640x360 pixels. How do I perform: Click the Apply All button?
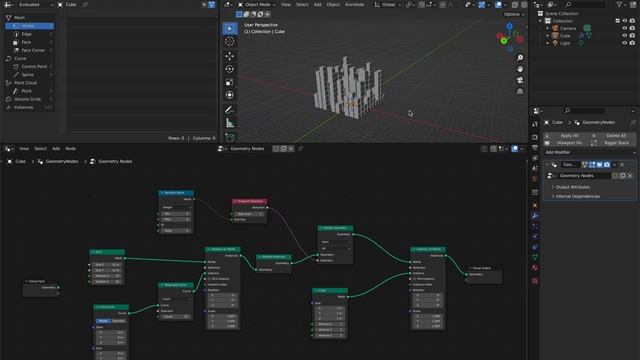click(567, 136)
